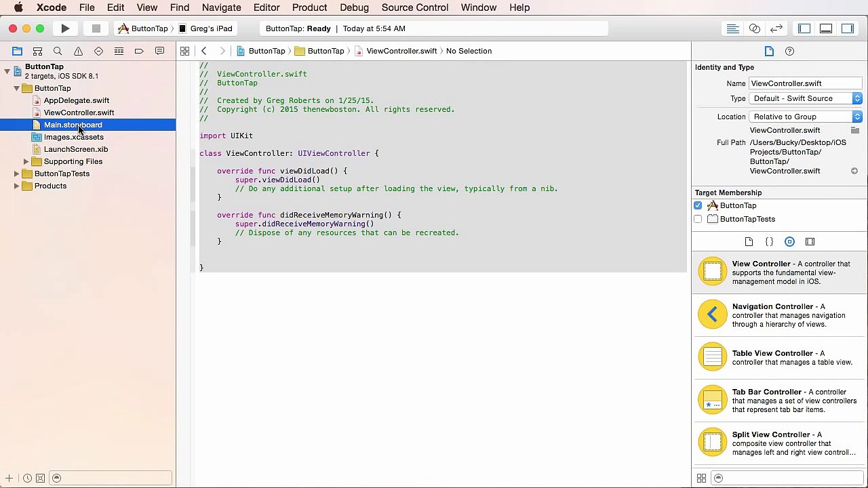
Task: Select View Controller library object
Action: click(x=780, y=272)
